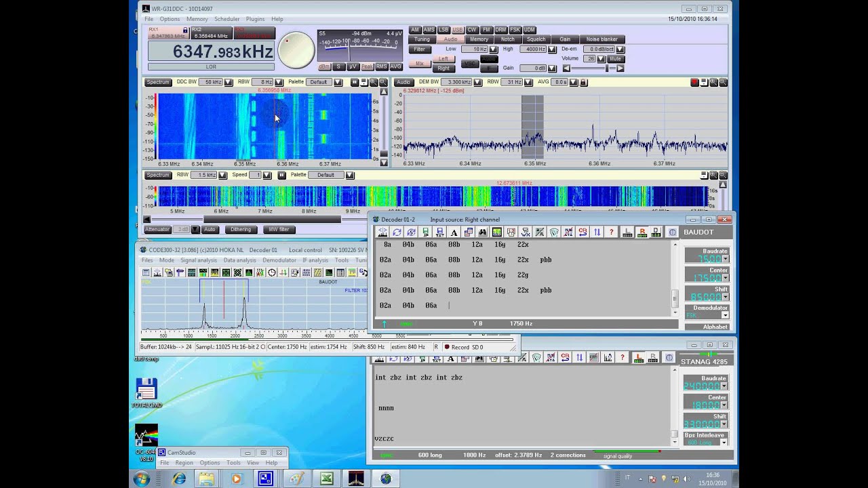This screenshot has width=868, height=488.
Task: Click the Dithering button
Action: [x=241, y=229]
